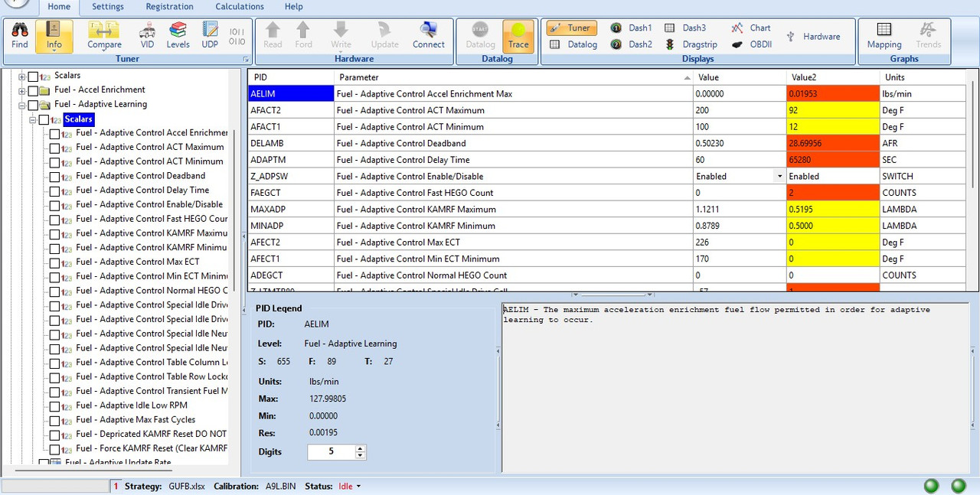Click the VID icon
This screenshot has height=495, width=980.
point(147,35)
